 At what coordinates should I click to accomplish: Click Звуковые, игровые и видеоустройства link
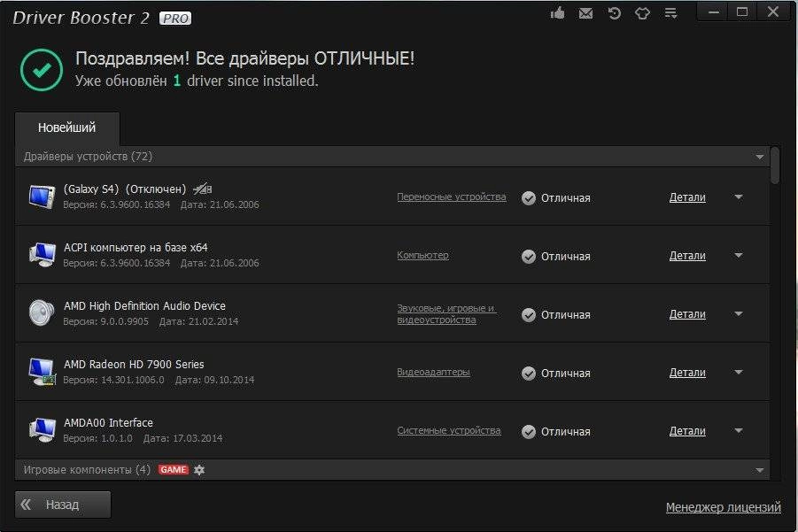(x=446, y=314)
